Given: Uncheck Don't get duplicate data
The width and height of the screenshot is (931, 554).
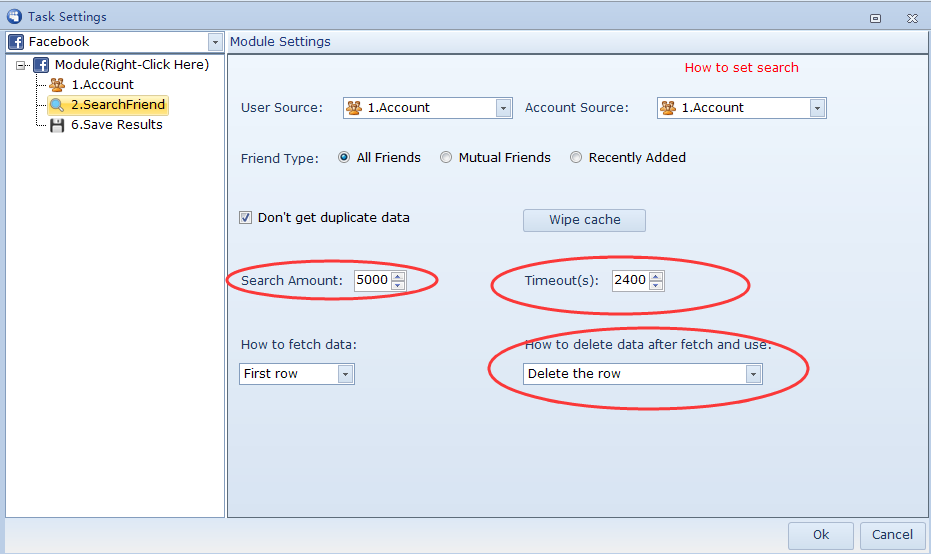Looking at the screenshot, I should [x=246, y=218].
